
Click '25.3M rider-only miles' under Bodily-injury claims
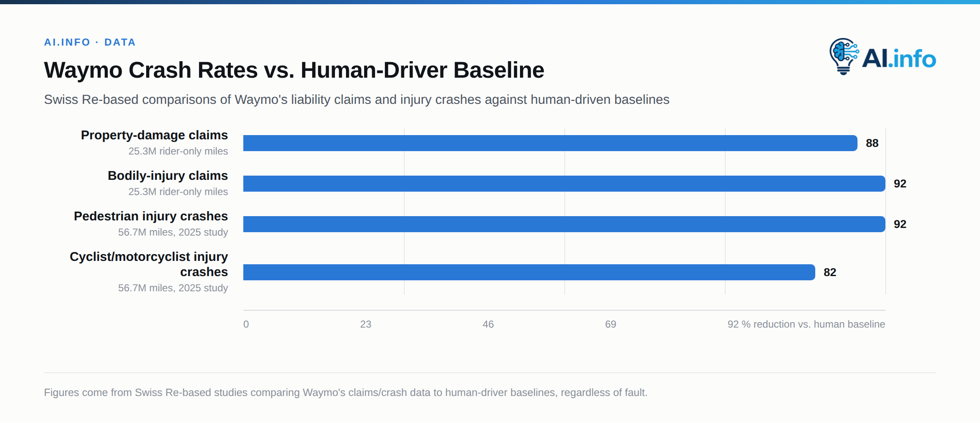178,192
